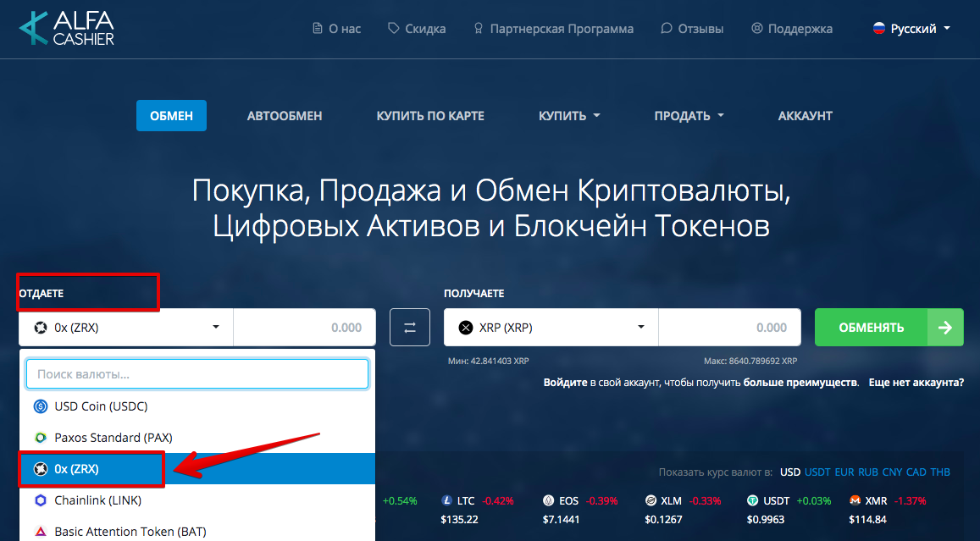The width and height of the screenshot is (980, 541).
Task: Open the О нас page
Action: 337,29
